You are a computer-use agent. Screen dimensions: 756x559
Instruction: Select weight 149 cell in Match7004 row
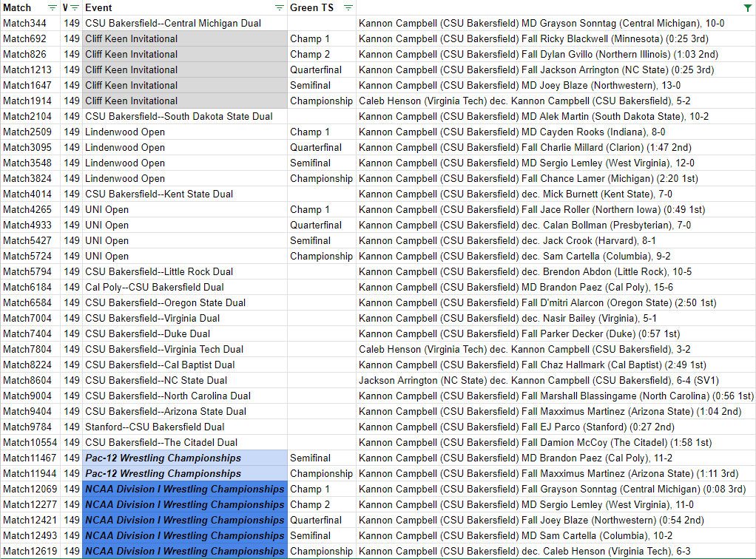(71, 318)
